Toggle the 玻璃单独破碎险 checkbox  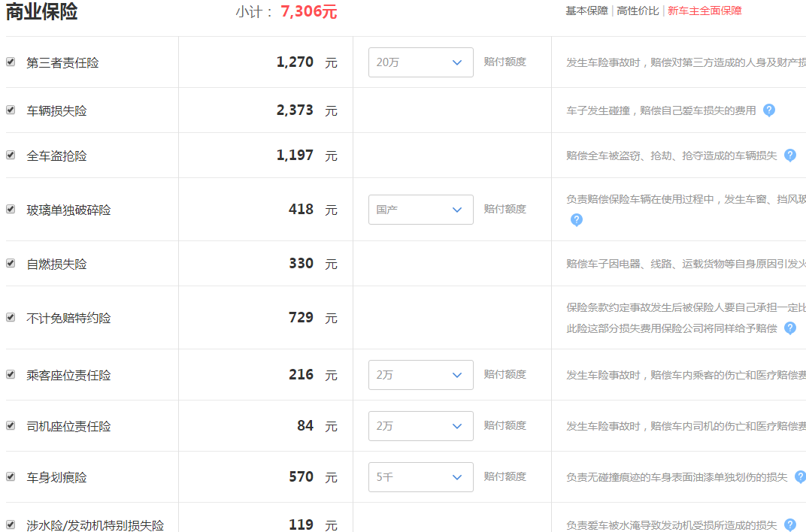click(11, 209)
